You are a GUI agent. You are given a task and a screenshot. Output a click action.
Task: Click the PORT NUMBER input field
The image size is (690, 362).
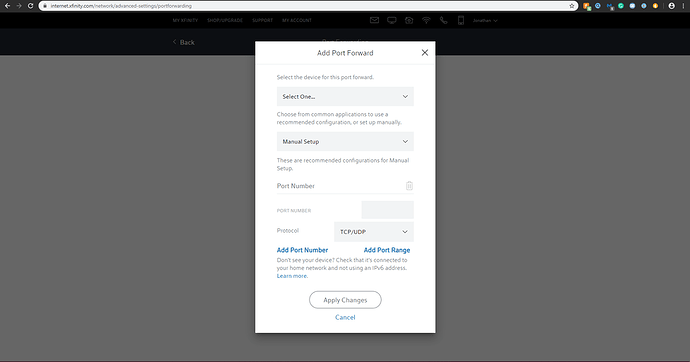(x=387, y=210)
